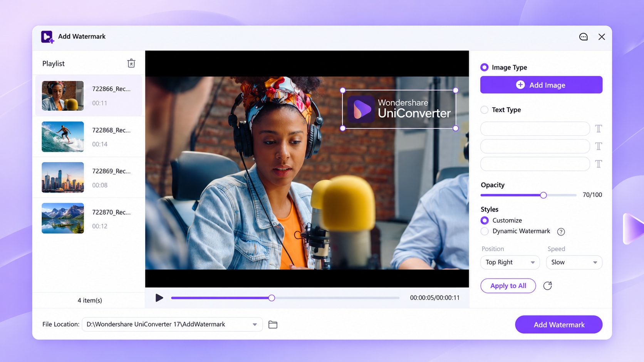Open the feedback chat icon
Viewport: 644px width, 362px height.
[x=583, y=37]
